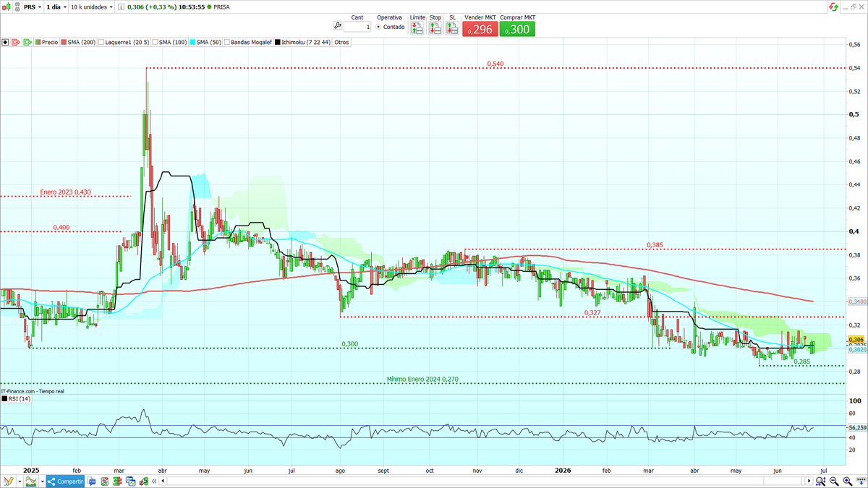Screen dimensions: 868x488
Task: Click the RSI value 56,259 tag
Action: [x=857, y=428]
